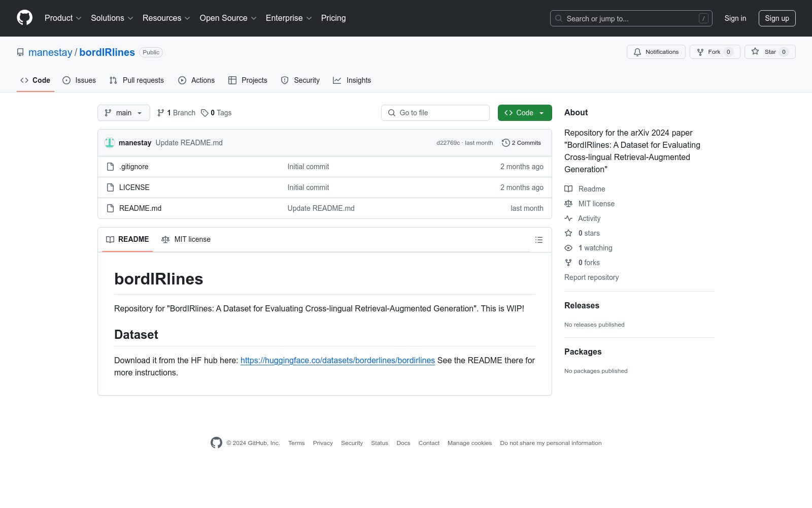Screen dimensions: 812x508
Task: Click the fork icon beside 0 forks
Action: click(568, 263)
